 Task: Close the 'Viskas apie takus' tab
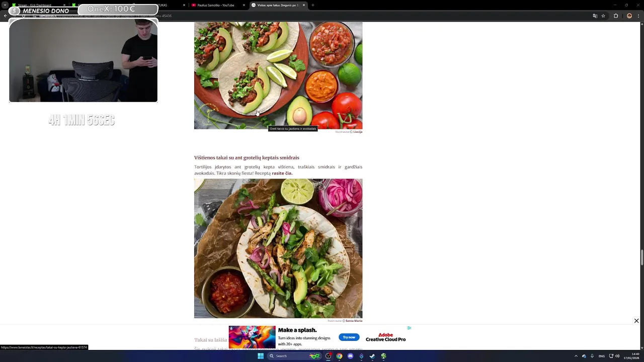[x=304, y=5]
